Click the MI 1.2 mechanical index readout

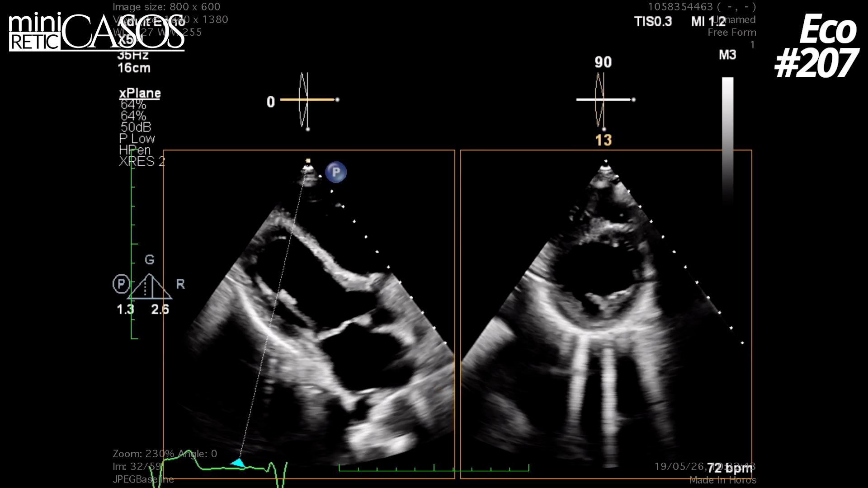pos(708,21)
